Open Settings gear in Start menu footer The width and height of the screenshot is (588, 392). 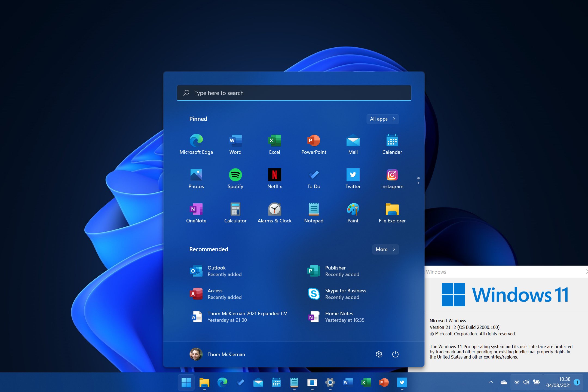pos(379,354)
